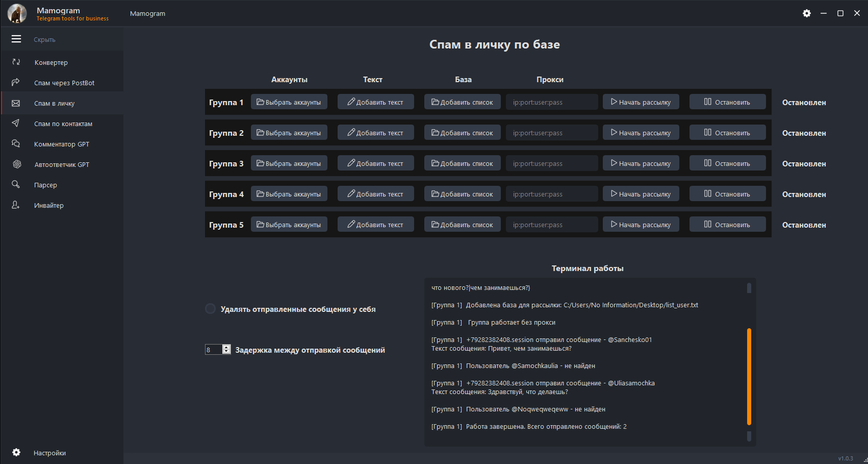Decrease message delay with down arrow
Screen dimensions: 868x464
pyautogui.click(x=226, y=352)
